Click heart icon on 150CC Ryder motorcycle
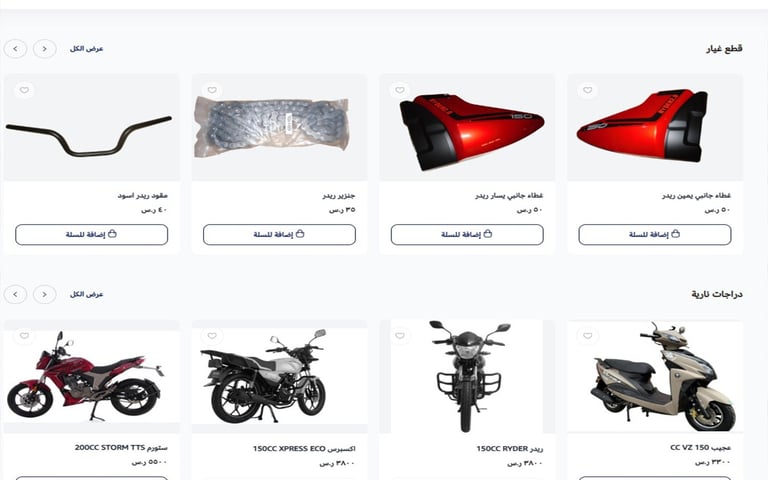768x480 pixels. tap(400, 336)
